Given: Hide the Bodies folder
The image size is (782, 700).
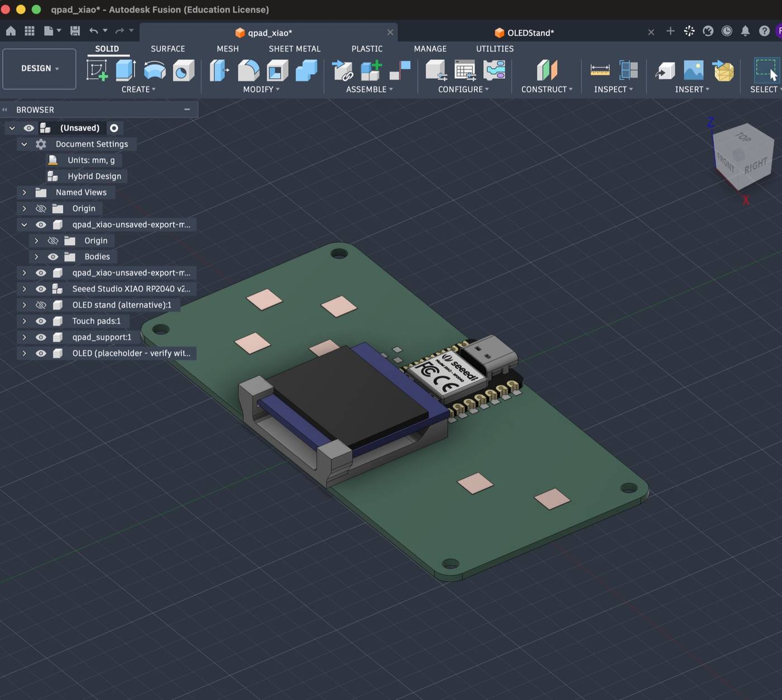Looking at the screenshot, I should (53, 257).
